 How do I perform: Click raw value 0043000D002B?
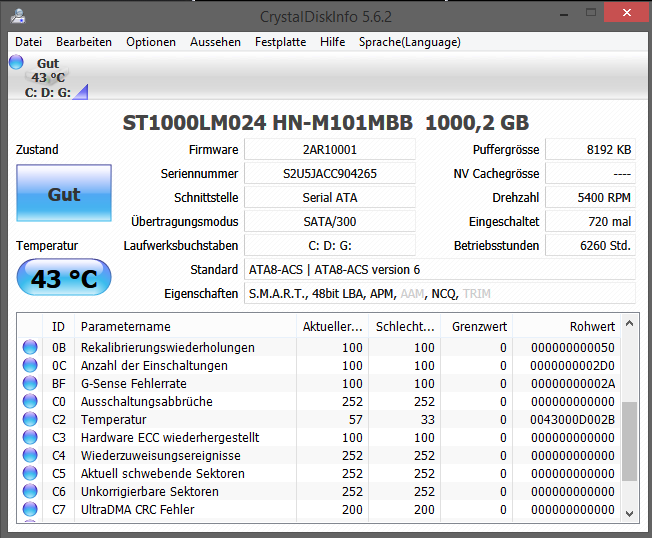pyautogui.click(x=572, y=420)
